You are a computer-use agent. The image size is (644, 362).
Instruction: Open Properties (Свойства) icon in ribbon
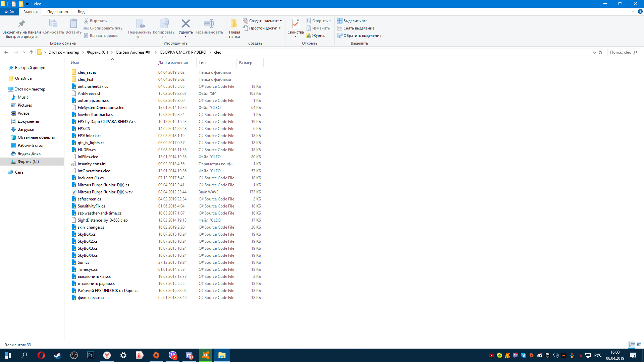(295, 24)
